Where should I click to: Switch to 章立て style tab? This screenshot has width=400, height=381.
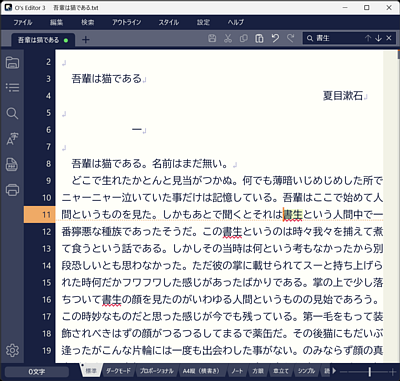pyautogui.click(x=281, y=371)
